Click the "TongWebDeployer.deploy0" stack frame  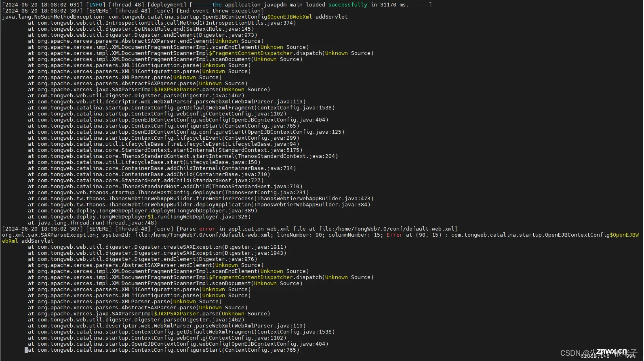pos(143,211)
